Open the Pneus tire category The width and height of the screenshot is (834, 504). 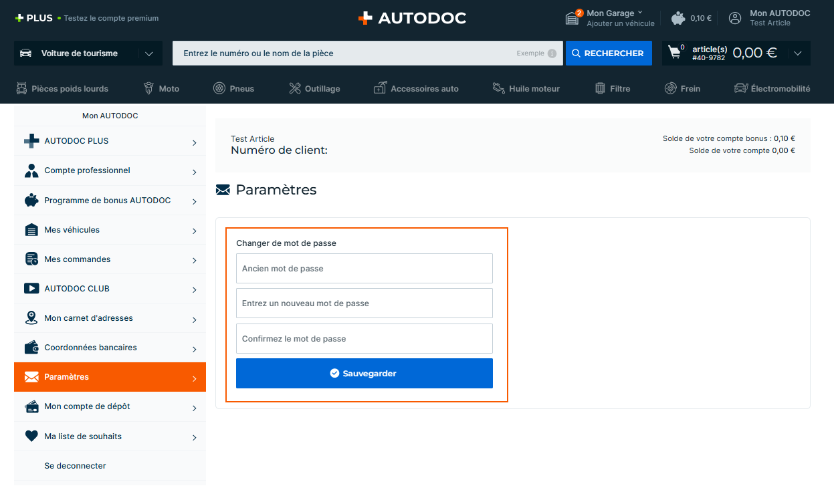click(233, 88)
